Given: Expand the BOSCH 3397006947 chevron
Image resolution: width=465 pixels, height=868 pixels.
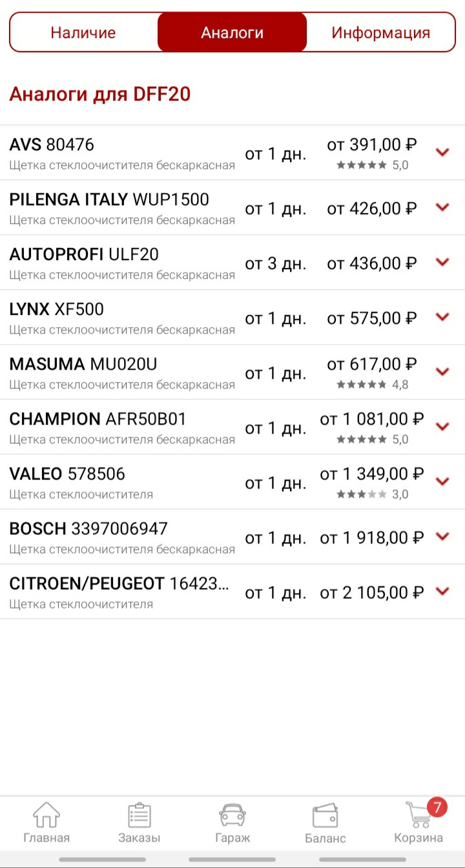Looking at the screenshot, I should 442,536.
